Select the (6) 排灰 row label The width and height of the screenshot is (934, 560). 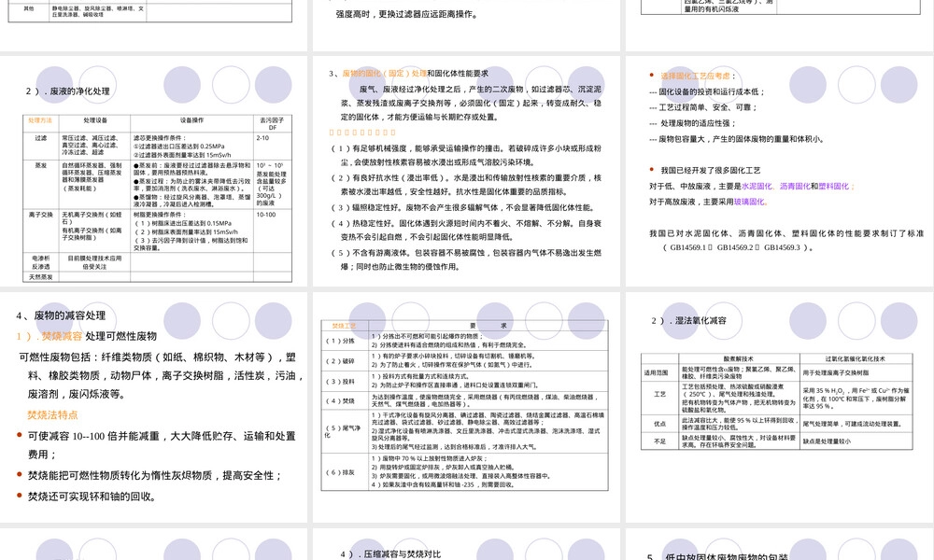coord(340,472)
